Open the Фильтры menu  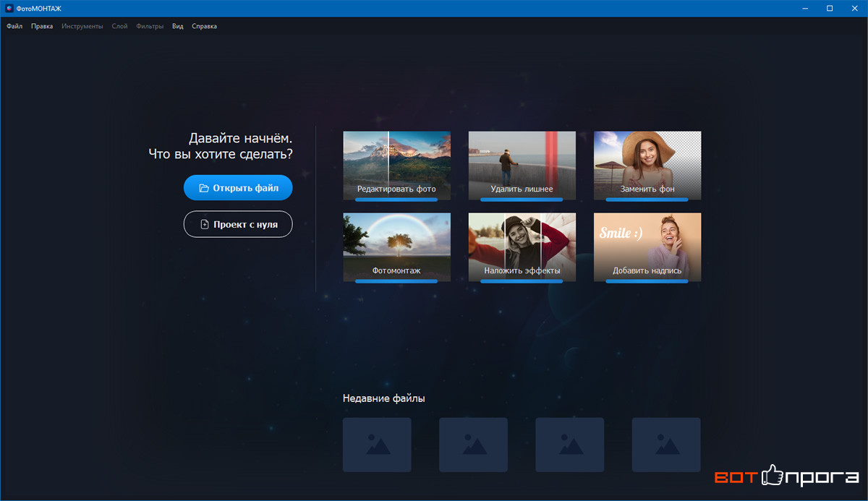coord(150,26)
